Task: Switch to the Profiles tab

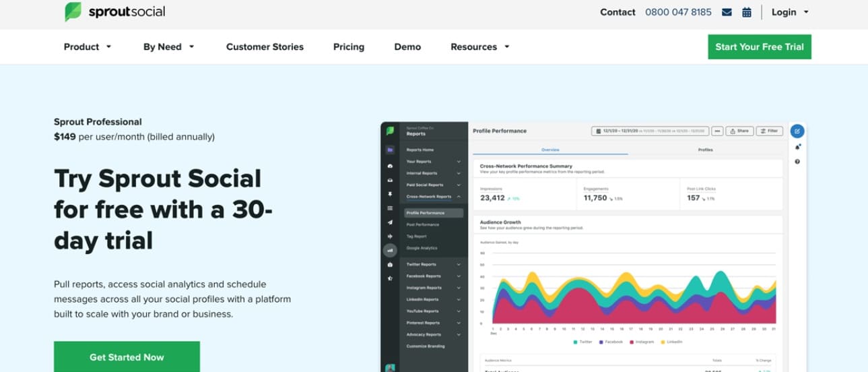Action: point(705,150)
